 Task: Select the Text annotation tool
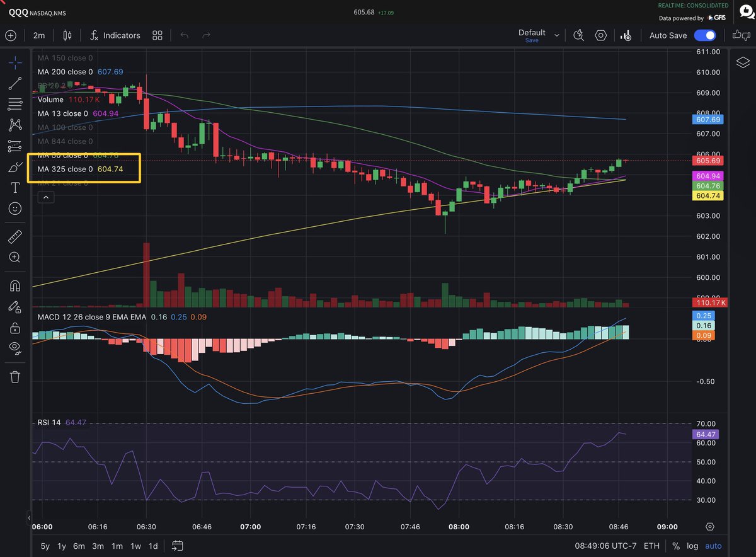pos(15,188)
